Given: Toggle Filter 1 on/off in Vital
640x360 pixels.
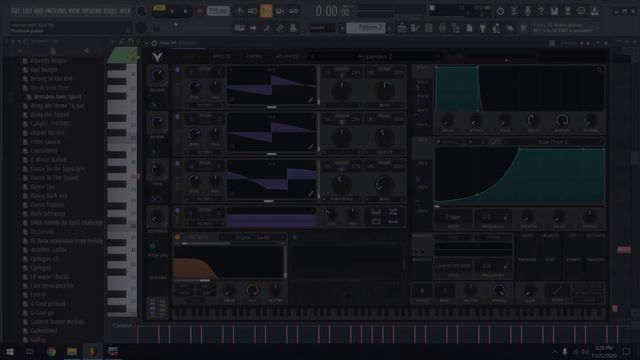Looking at the screenshot, I should pyautogui.click(x=178, y=237).
